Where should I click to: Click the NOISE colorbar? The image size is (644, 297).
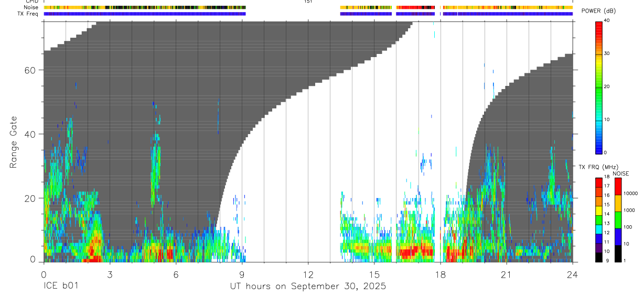(618, 220)
